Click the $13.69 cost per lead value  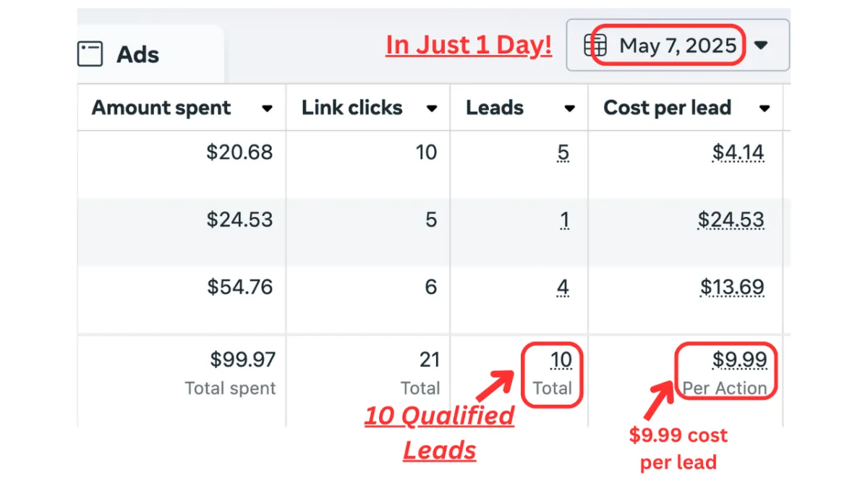pyautogui.click(x=732, y=288)
